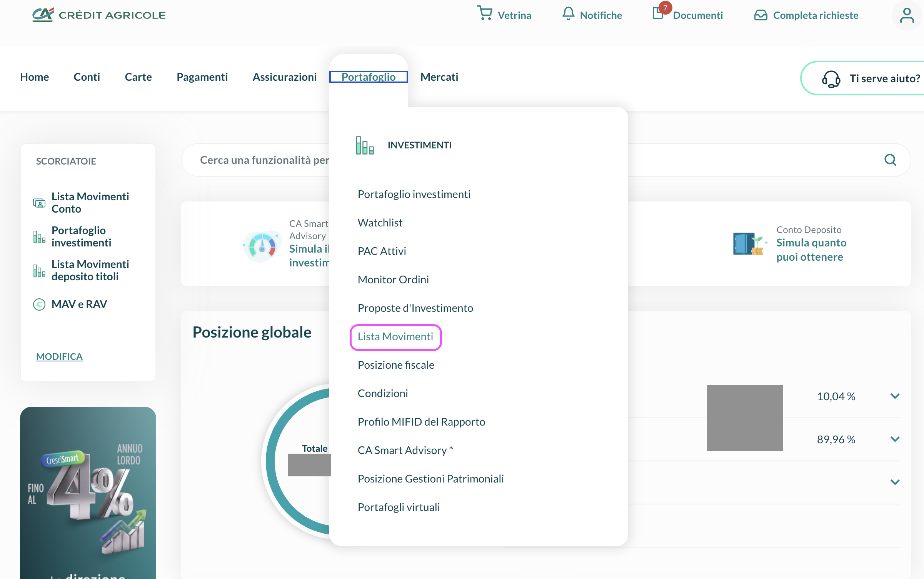Click the Crédit Agricole logo
Viewport: 924px width, 579px height.
pyautogui.click(x=99, y=15)
